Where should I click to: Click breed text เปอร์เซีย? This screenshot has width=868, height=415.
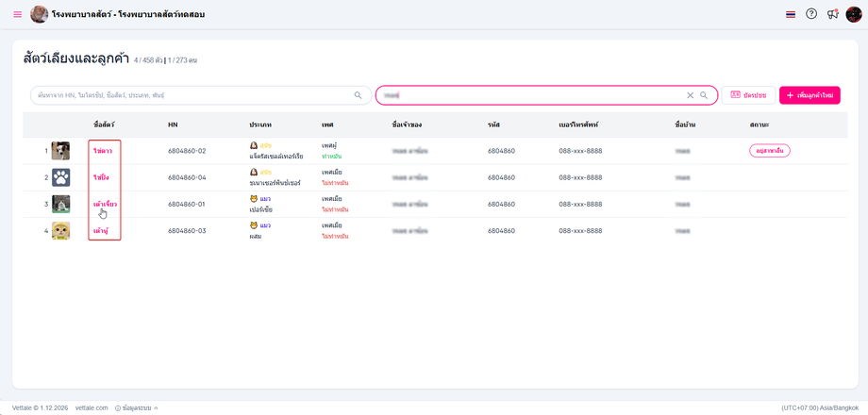(x=261, y=209)
